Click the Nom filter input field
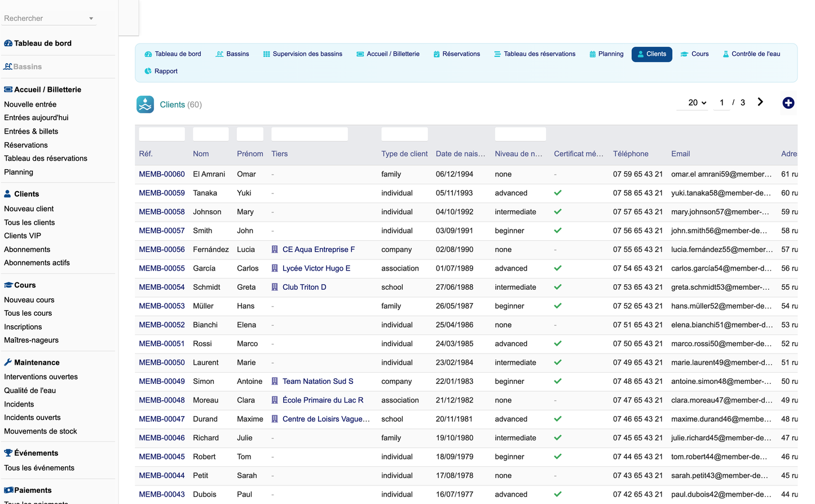This screenshot has width=815, height=504. (211, 134)
